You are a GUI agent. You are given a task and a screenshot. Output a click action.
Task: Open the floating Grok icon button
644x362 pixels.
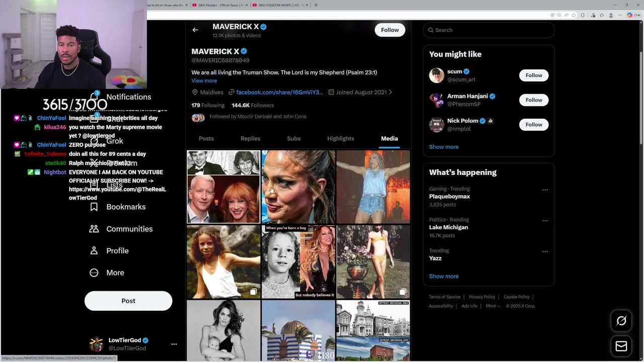pyautogui.click(x=621, y=321)
